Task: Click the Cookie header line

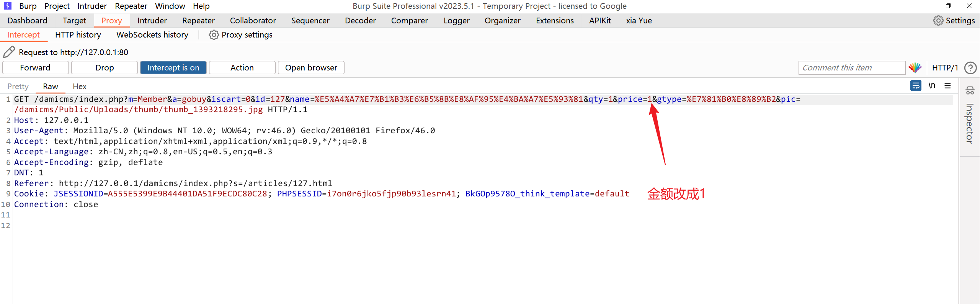Action: (322, 194)
